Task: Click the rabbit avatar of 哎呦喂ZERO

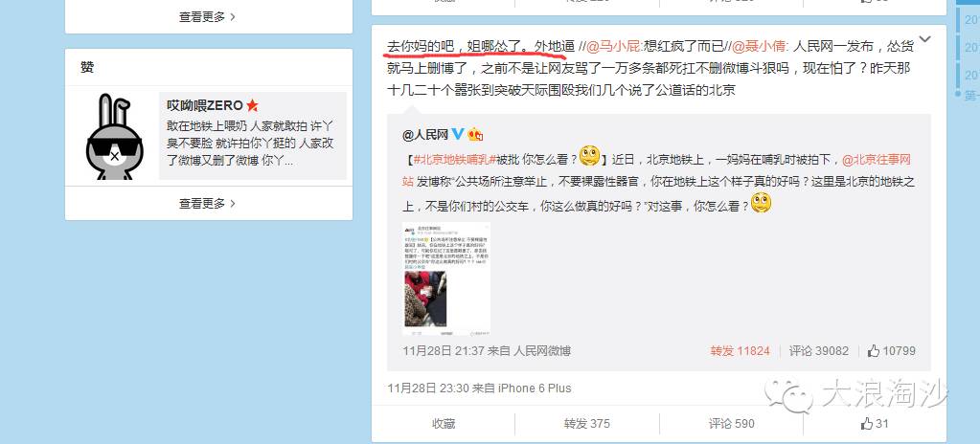Action: coord(114,137)
